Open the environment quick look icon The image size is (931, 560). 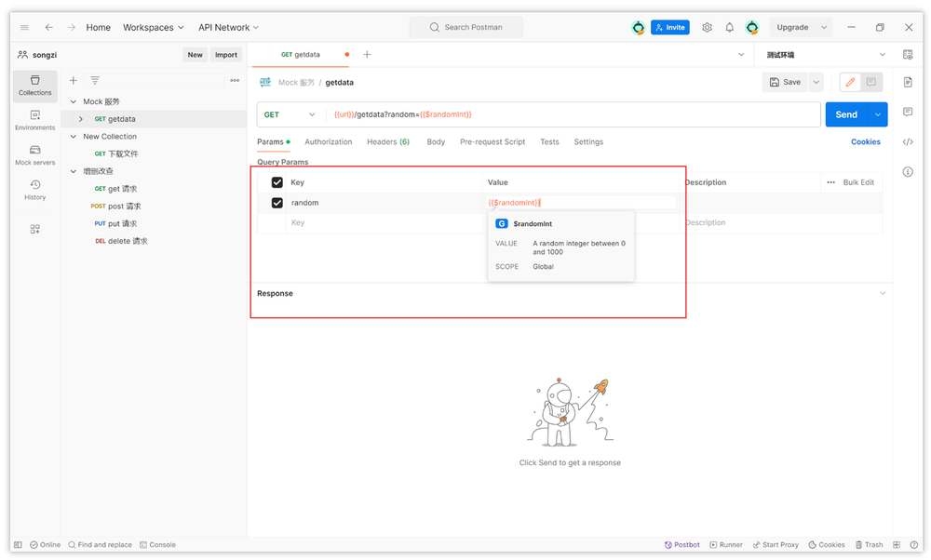(908, 55)
